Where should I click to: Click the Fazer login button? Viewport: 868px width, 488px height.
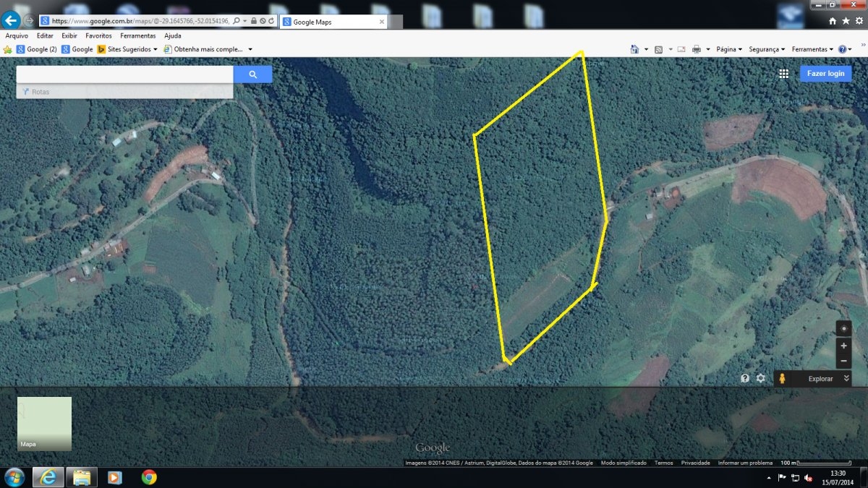pos(825,74)
